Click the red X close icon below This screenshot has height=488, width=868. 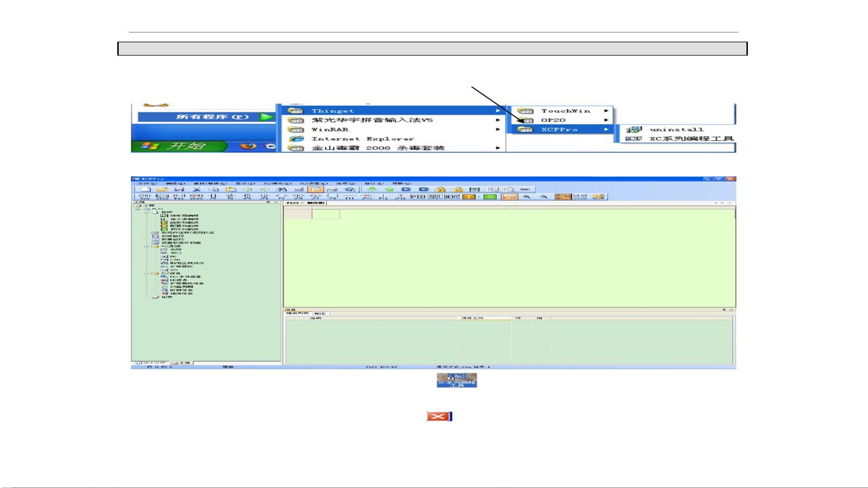click(439, 416)
